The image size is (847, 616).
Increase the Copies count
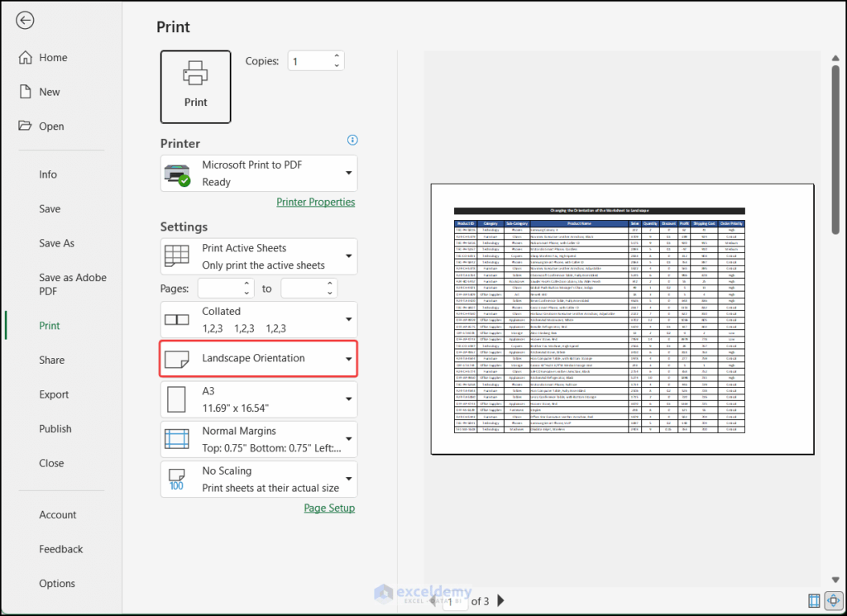pos(337,55)
